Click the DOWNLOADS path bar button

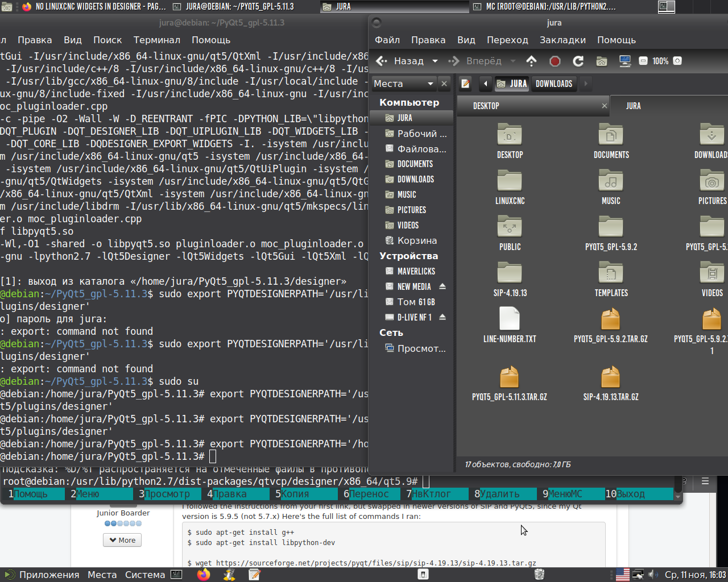point(554,84)
